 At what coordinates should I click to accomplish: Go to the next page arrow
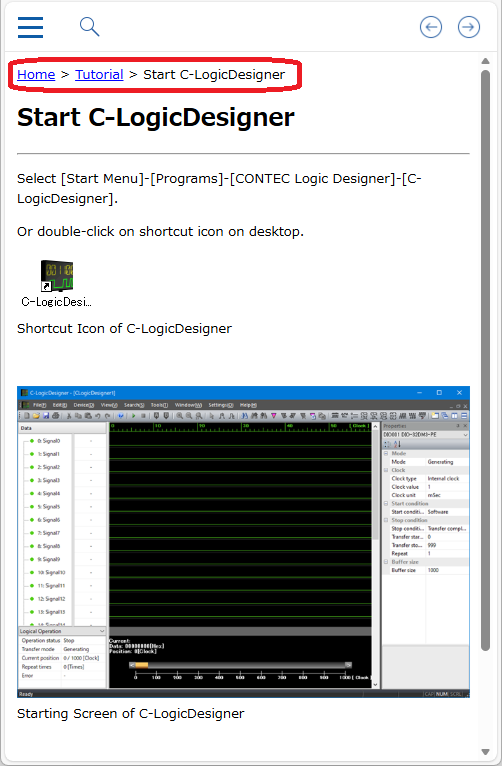pyautogui.click(x=469, y=27)
